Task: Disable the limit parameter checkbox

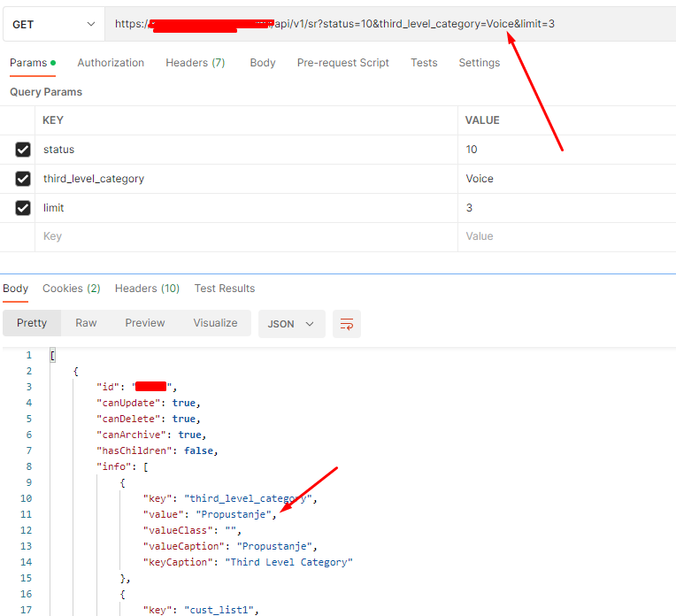Action: tap(23, 208)
